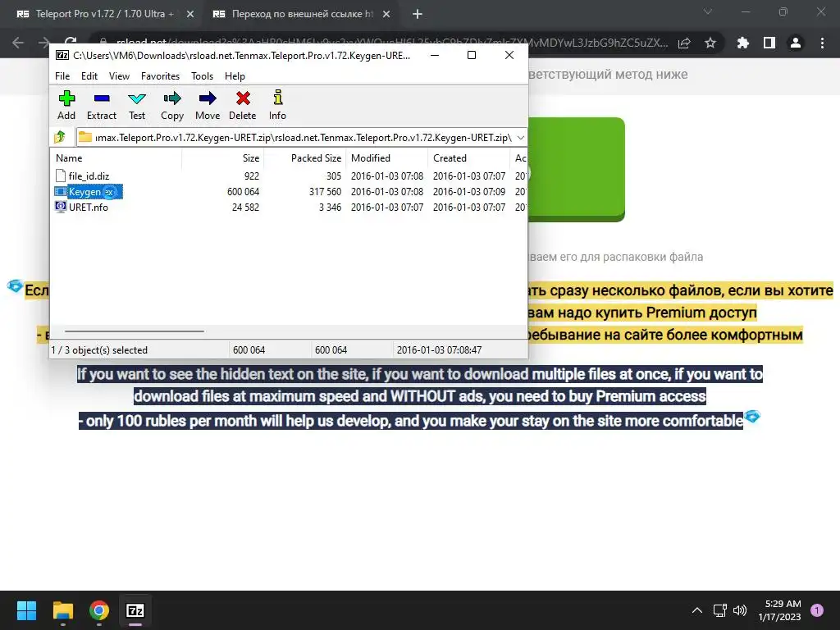Open the Edit menu

click(89, 76)
